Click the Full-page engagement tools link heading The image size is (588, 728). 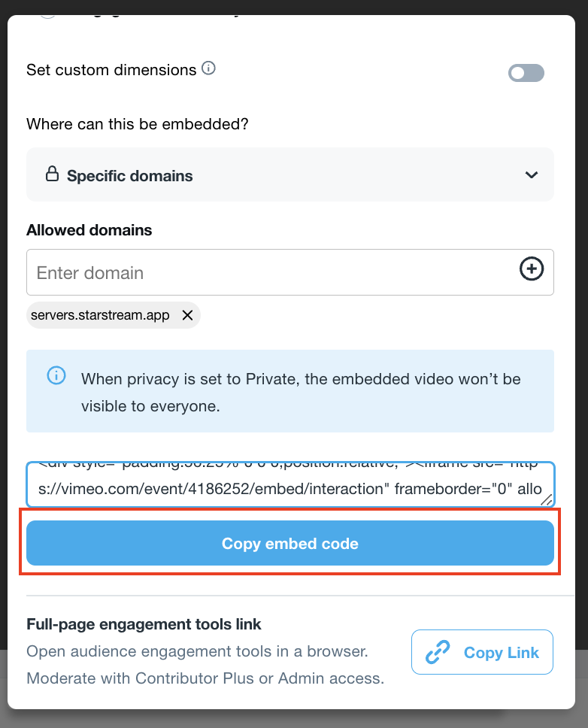(144, 624)
